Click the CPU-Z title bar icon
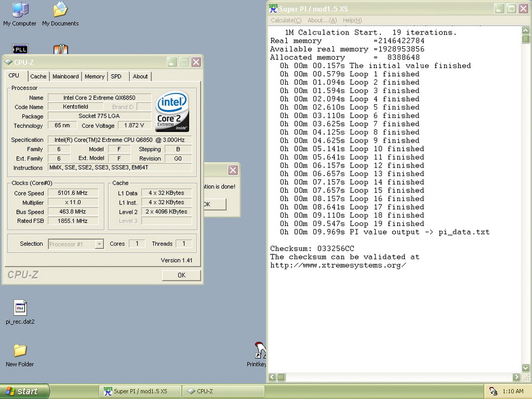Viewport: 532px width, 399px height. point(8,62)
